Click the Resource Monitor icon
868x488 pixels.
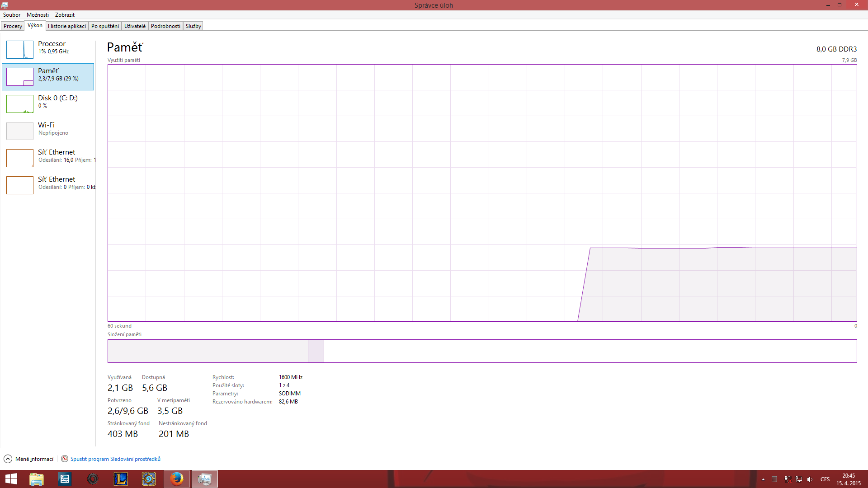click(65, 459)
